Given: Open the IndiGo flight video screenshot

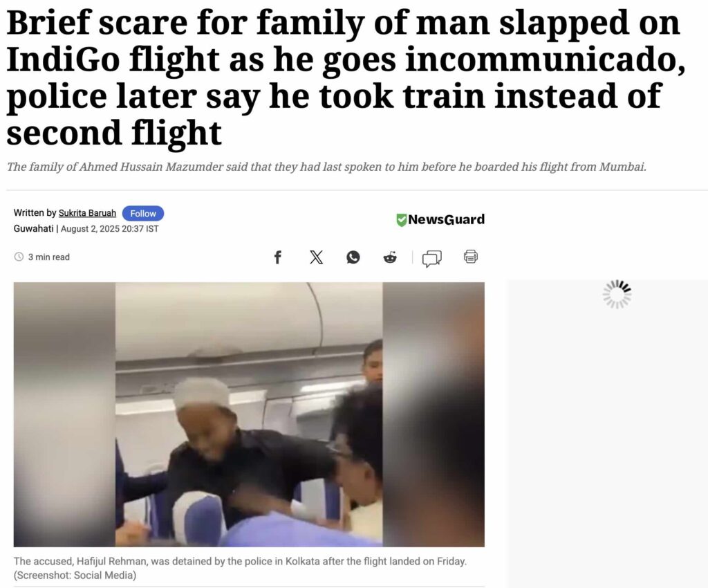Looking at the screenshot, I should coord(249,414).
